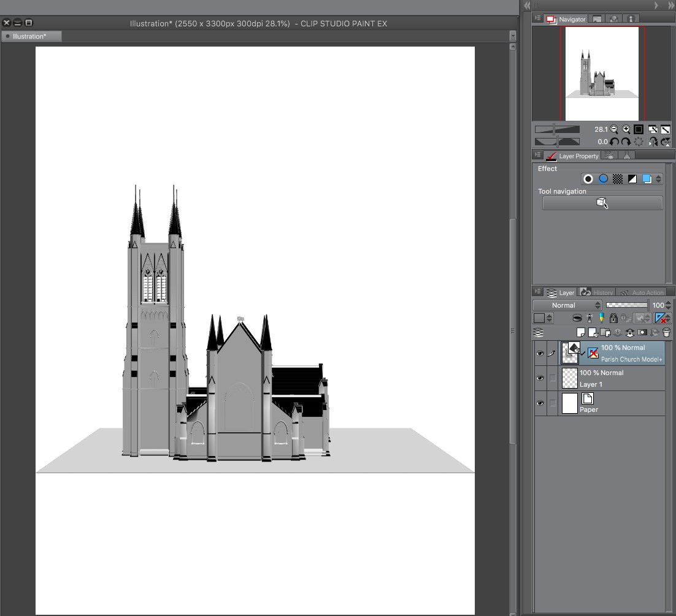Open the Layer panel menu
This screenshot has width=676, height=616.
538,292
